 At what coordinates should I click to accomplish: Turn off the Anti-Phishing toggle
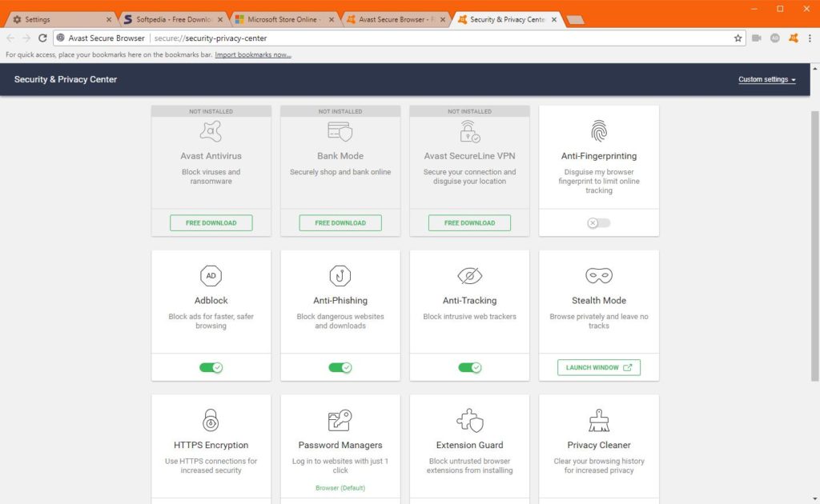tap(340, 368)
